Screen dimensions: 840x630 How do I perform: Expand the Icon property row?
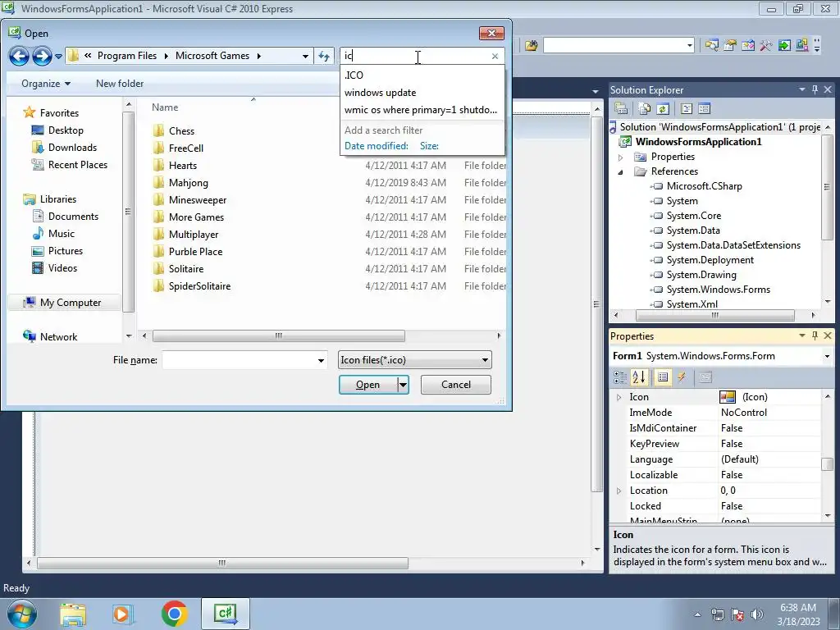tap(619, 397)
